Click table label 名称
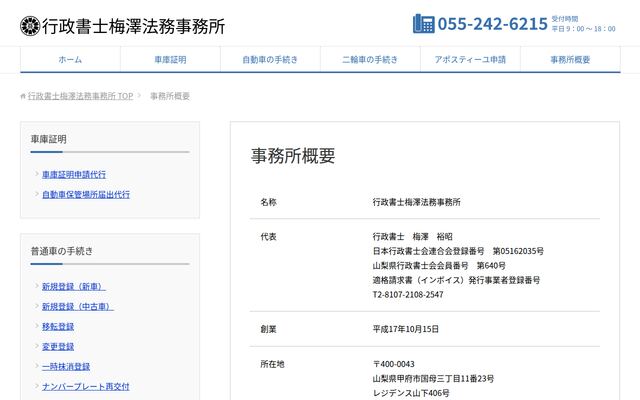This screenshot has height=400, width=640. click(x=269, y=202)
